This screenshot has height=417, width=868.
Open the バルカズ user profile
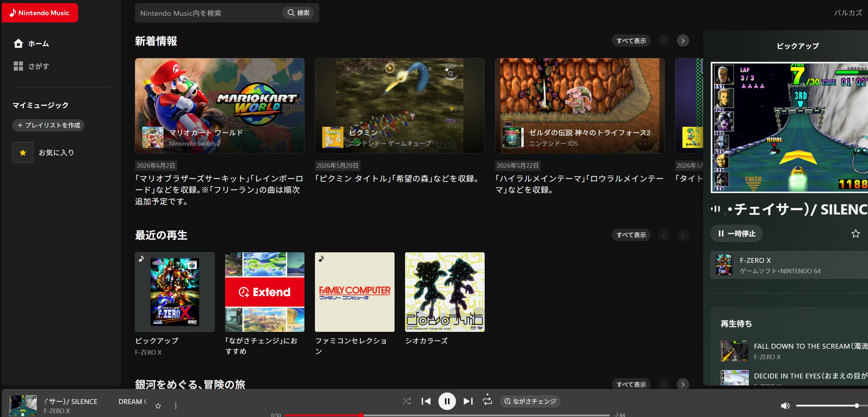click(x=848, y=13)
